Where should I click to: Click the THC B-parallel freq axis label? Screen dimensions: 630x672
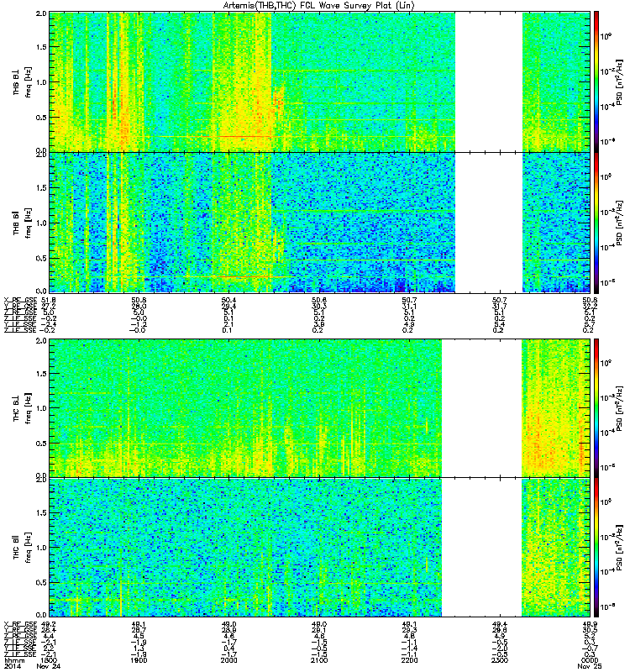coord(23,548)
